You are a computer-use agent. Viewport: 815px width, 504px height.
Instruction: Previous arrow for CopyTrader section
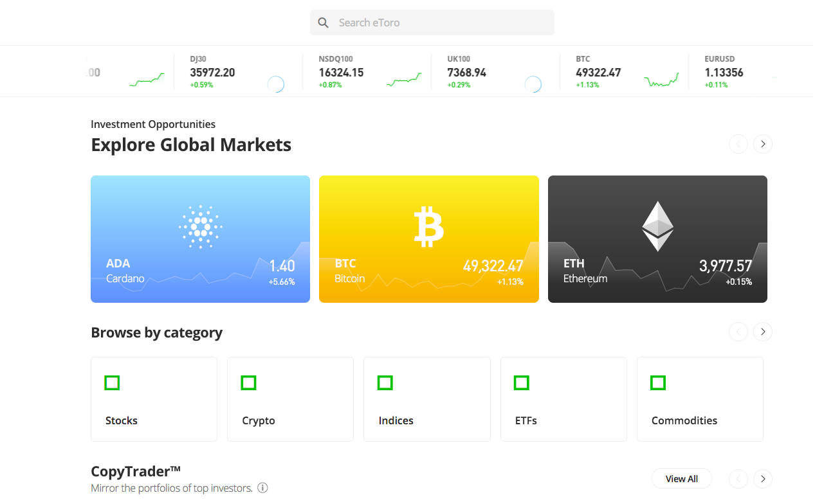738,479
